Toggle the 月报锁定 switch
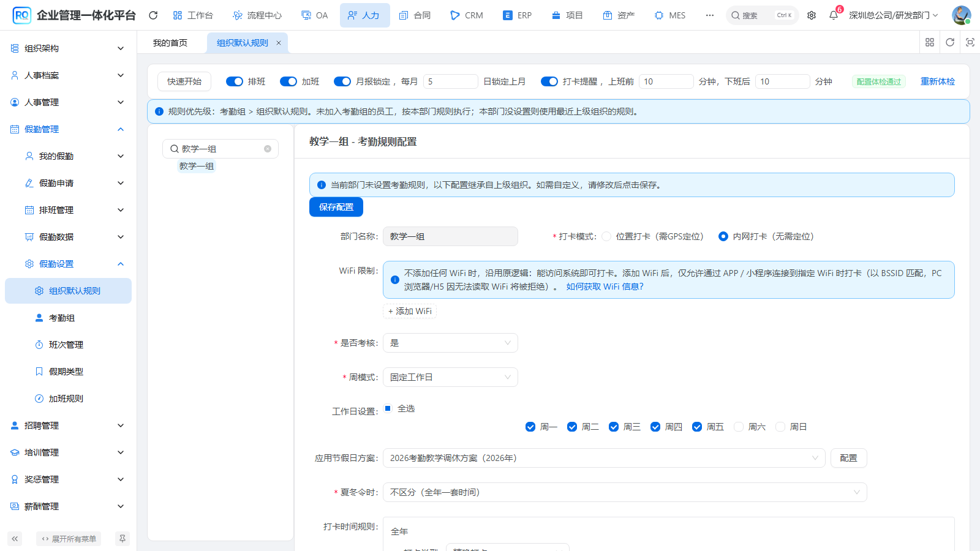 (342, 81)
